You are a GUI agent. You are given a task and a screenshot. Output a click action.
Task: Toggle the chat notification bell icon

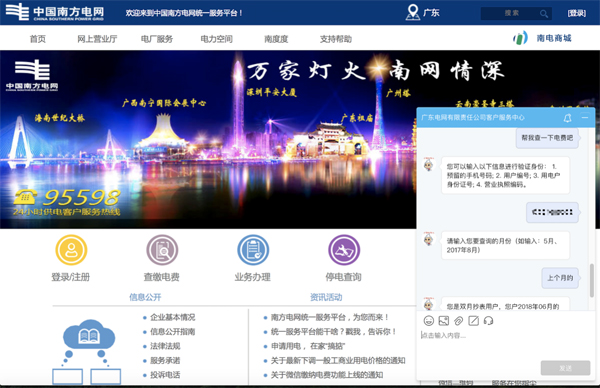pyautogui.click(x=567, y=118)
